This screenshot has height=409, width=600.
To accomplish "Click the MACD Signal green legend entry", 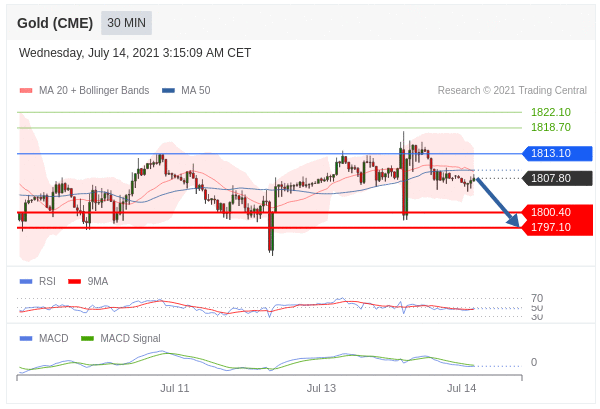I will [x=130, y=338].
